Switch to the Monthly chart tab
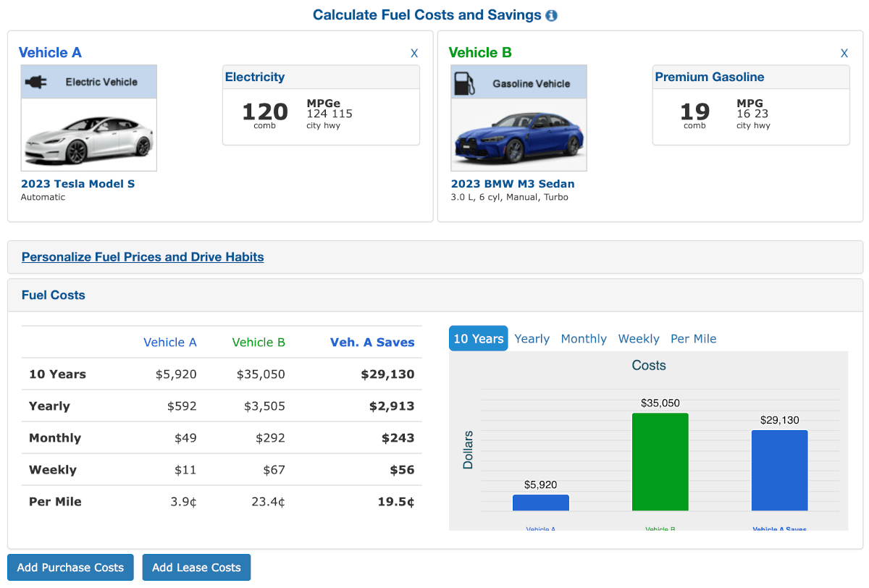This screenshot has width=869, height=588. 584,338
